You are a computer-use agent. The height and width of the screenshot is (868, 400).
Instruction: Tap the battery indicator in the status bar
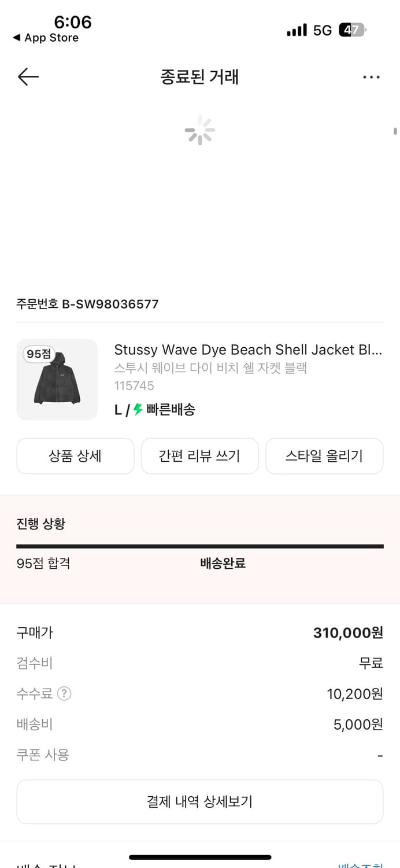351,30
